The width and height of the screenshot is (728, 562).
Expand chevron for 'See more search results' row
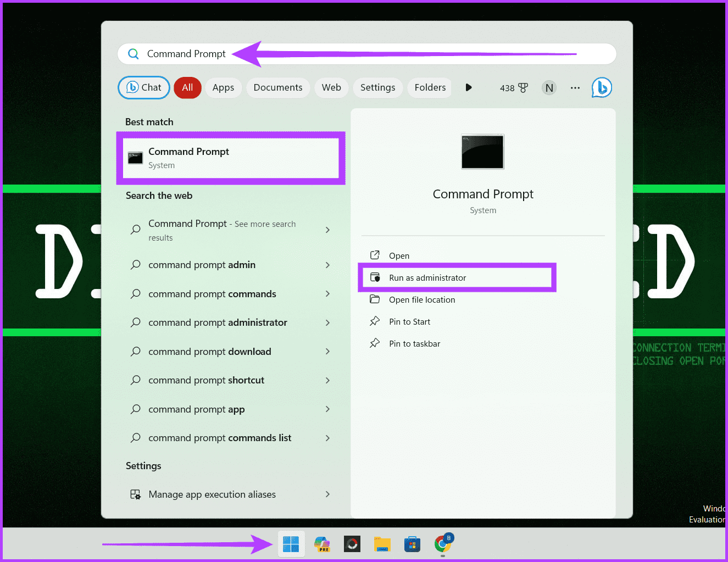click(x=327, y=230)
